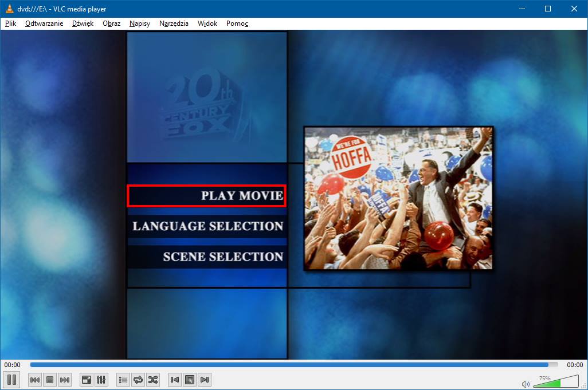Show the playlist view
Image resolution: width=588 pixels, height=390 pixels.
pos(123,380)
